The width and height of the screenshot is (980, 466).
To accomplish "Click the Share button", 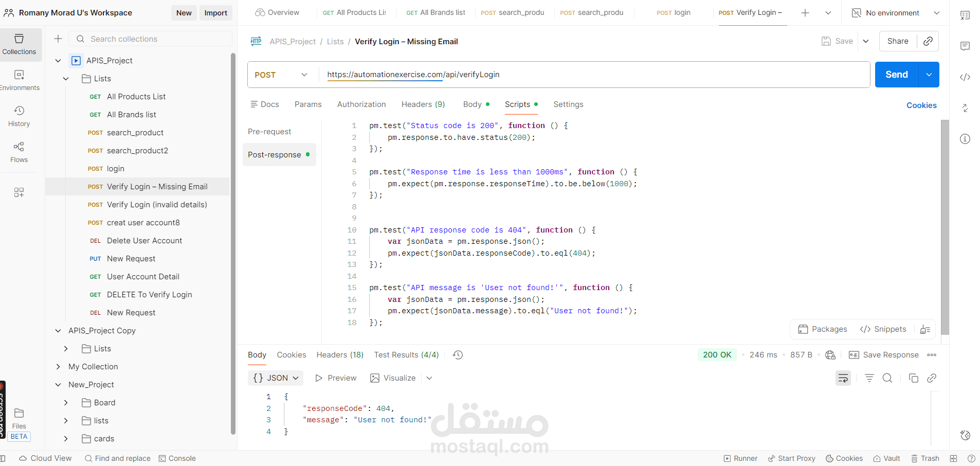I will (x=898, y=41).
